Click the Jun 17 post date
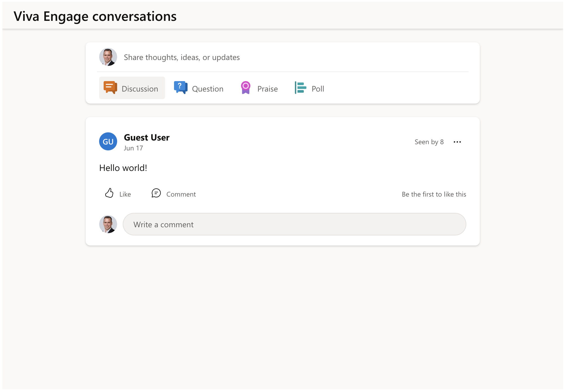 pyautogui.click(x=133, y=148)
